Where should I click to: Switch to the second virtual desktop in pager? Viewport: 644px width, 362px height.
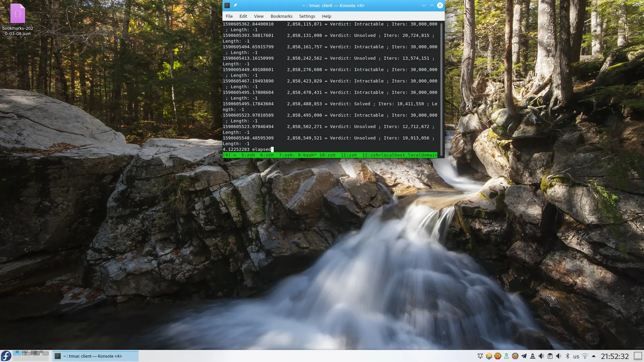pyautogui.click(x=26, y=353)
